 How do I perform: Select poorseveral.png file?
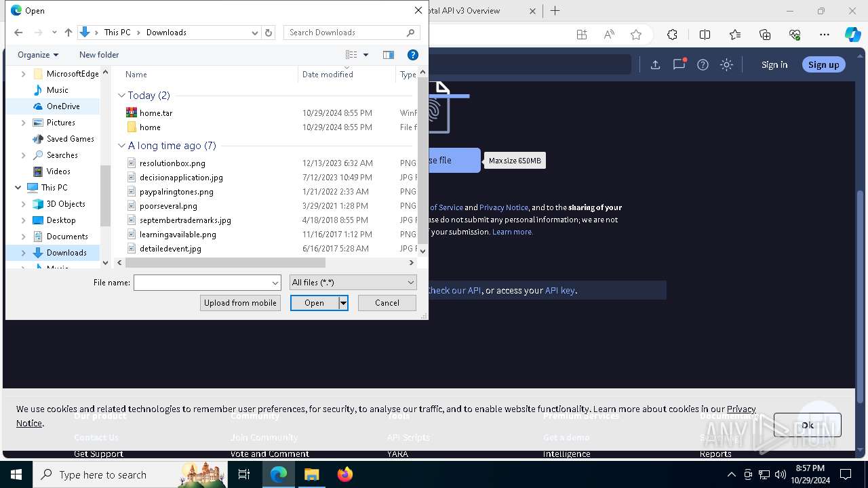click(x=168, y=206)
